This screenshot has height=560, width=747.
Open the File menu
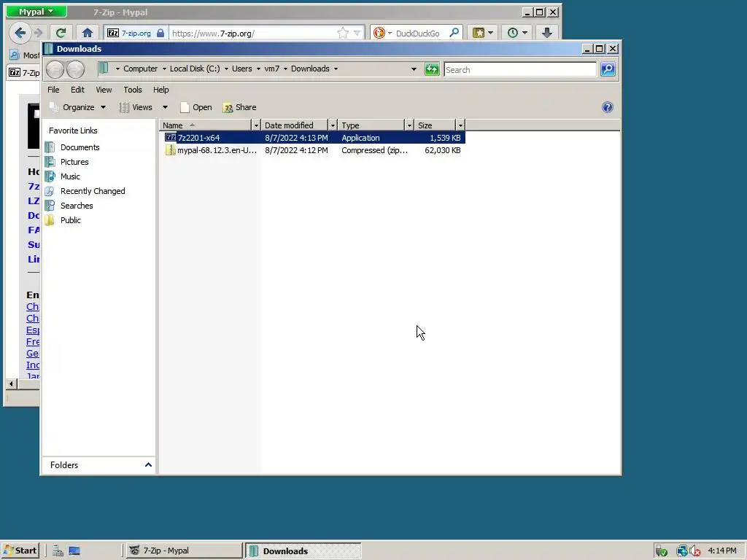[x=53, y=90]
